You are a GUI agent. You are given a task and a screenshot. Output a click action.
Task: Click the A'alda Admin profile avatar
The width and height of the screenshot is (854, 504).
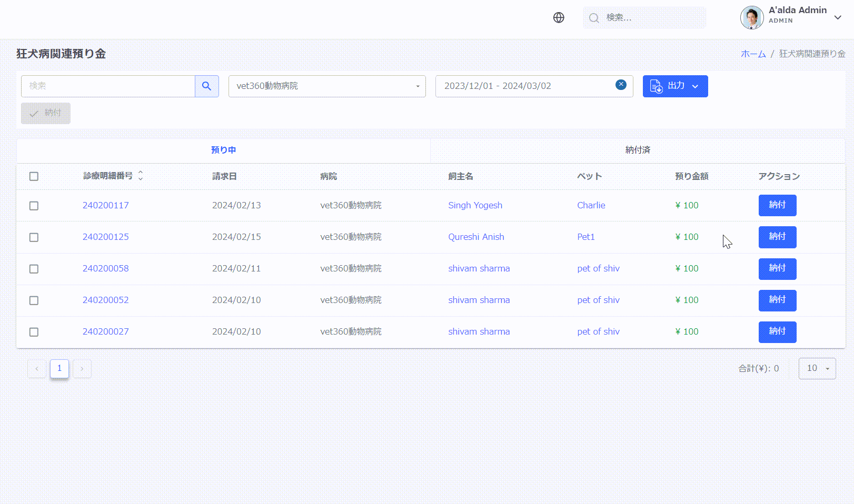tap(752, 18)
